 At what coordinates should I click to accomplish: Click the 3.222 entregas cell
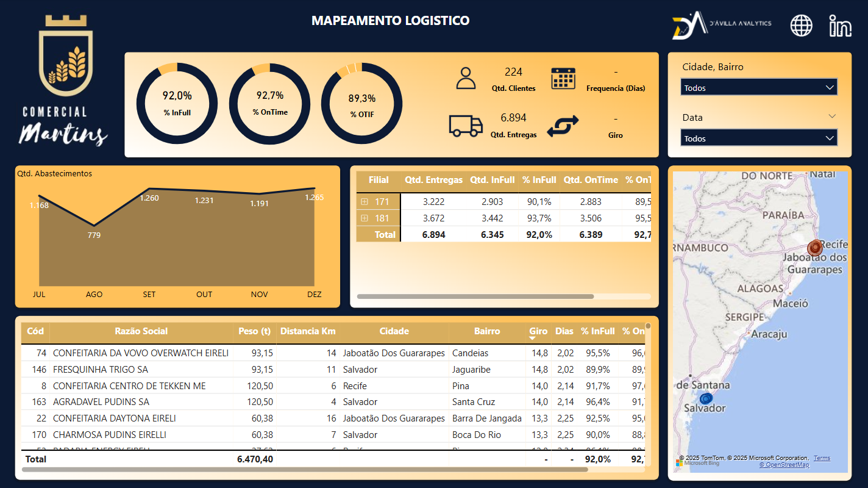click(x=434, y=202)
